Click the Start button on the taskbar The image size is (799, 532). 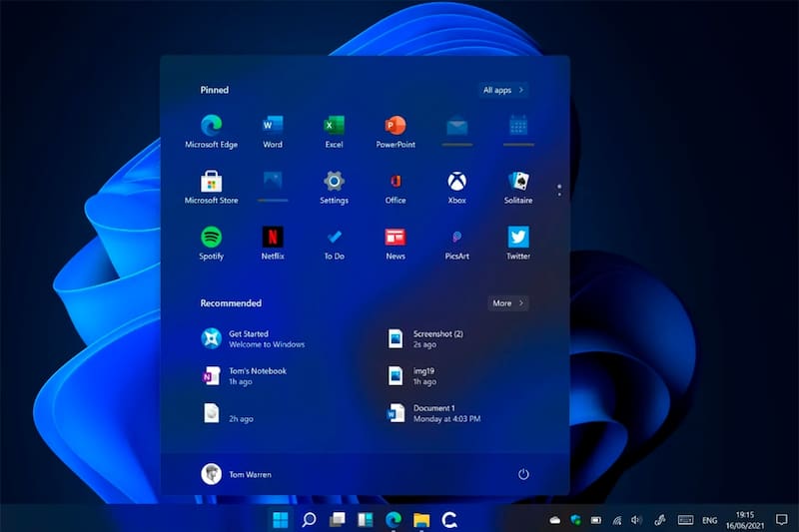click(281, 519)
